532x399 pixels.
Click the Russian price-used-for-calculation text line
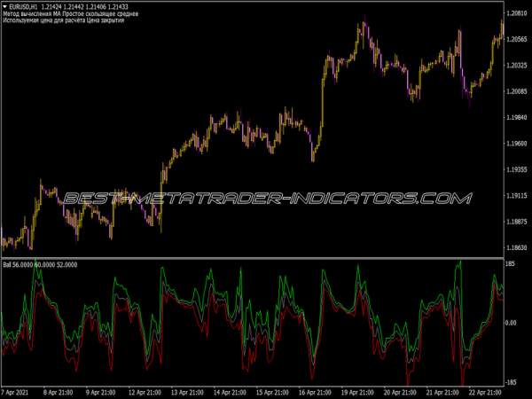pos(64,20)
